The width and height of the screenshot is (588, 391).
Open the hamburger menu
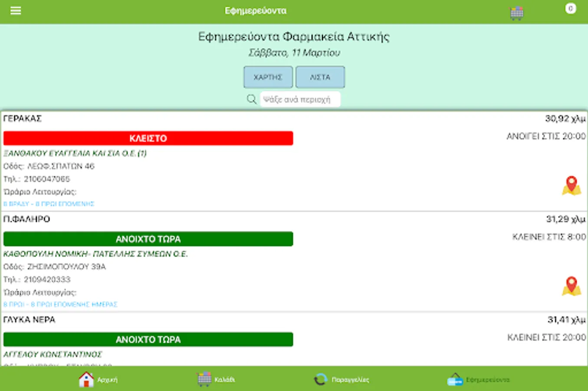point(16,10)
